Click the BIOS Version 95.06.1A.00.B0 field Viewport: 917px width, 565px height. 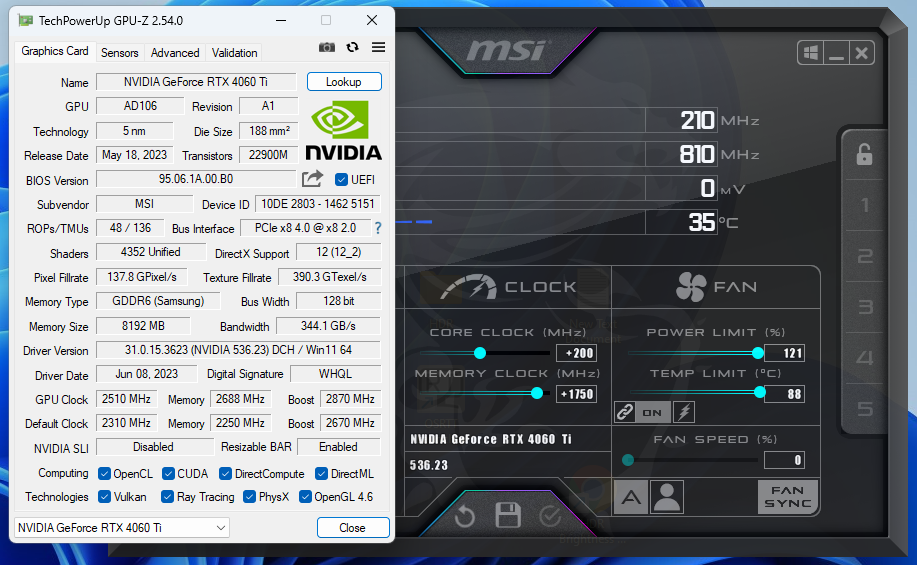pyautogui.click(x=196, y=179)
